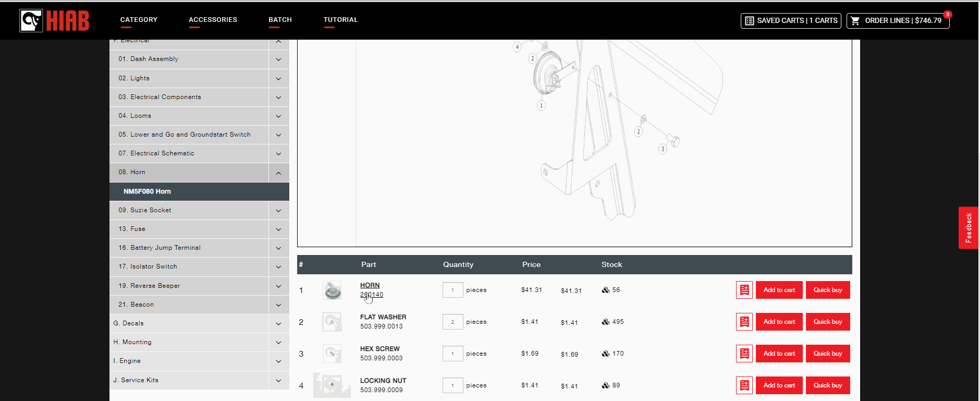Expand 01. Dash Assembly chevron

278,59
